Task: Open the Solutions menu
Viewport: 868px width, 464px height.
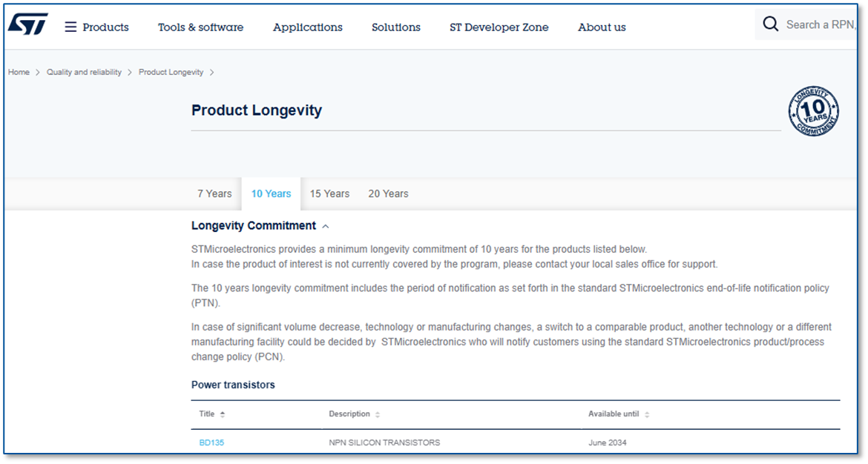Action: [395, 27]
